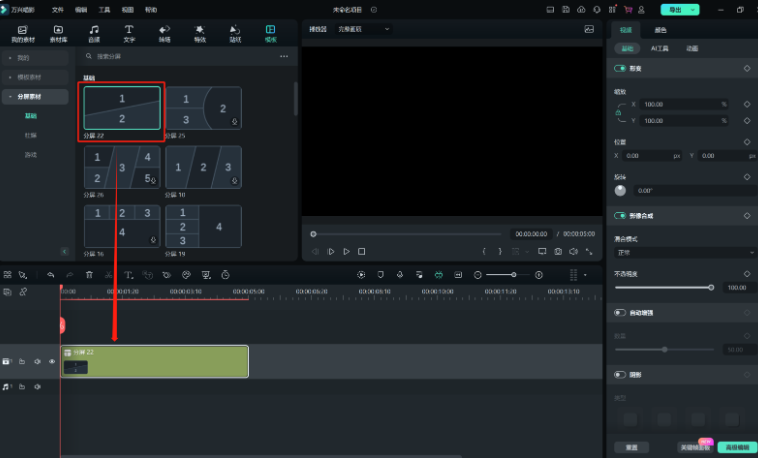Toggle the 变换 (Transform) switch
Image resolution: width=758 pixels, height=458 pixels.
pos(620,68)
